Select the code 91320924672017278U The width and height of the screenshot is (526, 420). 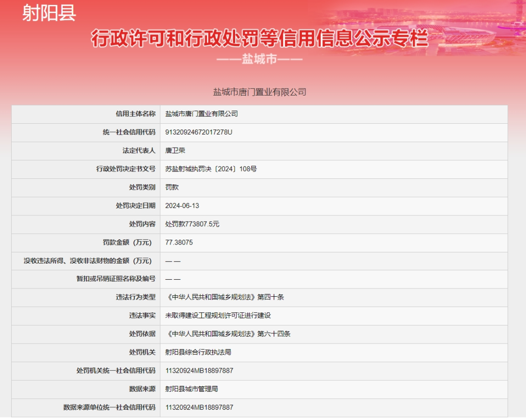point(199,132)
